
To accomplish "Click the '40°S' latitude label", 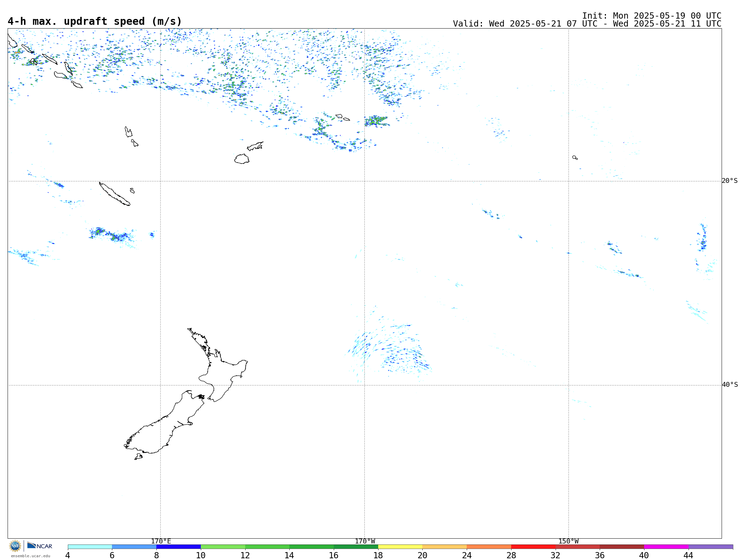I will pyautogui.click(x=730, y=385).
